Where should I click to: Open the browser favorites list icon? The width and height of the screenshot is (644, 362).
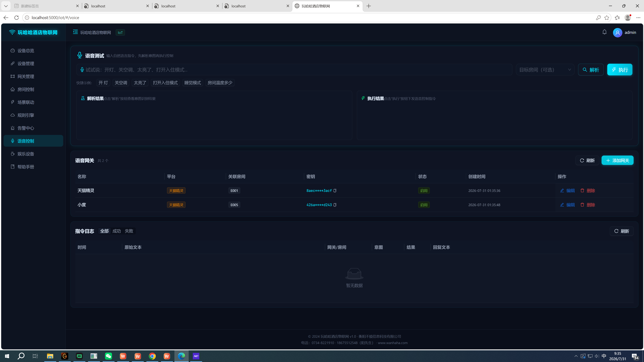(x=617, y=18)
